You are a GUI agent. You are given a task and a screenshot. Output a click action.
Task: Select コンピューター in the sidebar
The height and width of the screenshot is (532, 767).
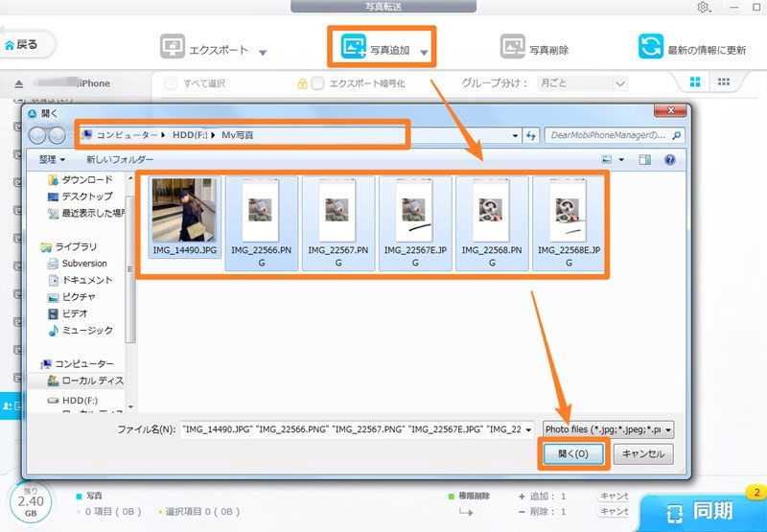pyautogui.click(x=78, y=364)
